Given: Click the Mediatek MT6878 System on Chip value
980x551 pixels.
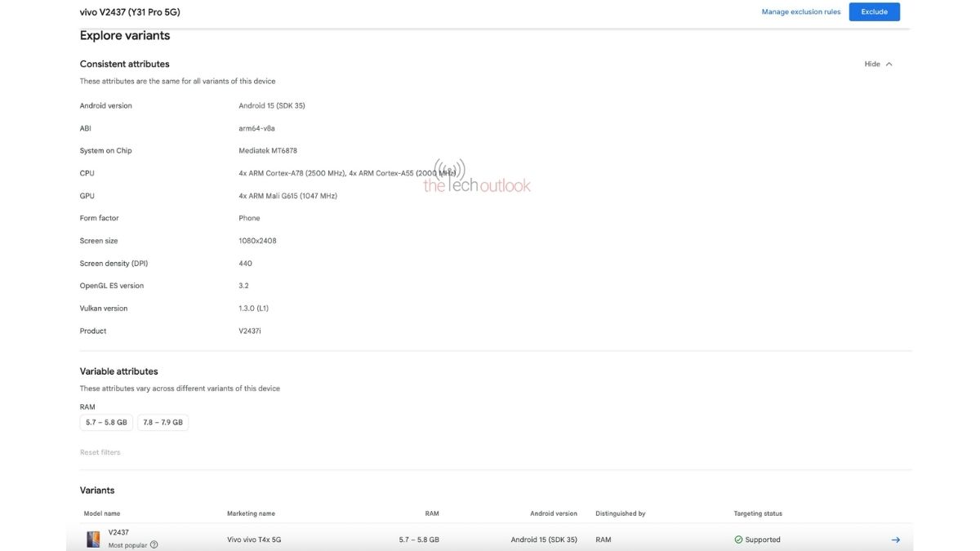Looking at the screenshot, I should [x=268, y=151].
